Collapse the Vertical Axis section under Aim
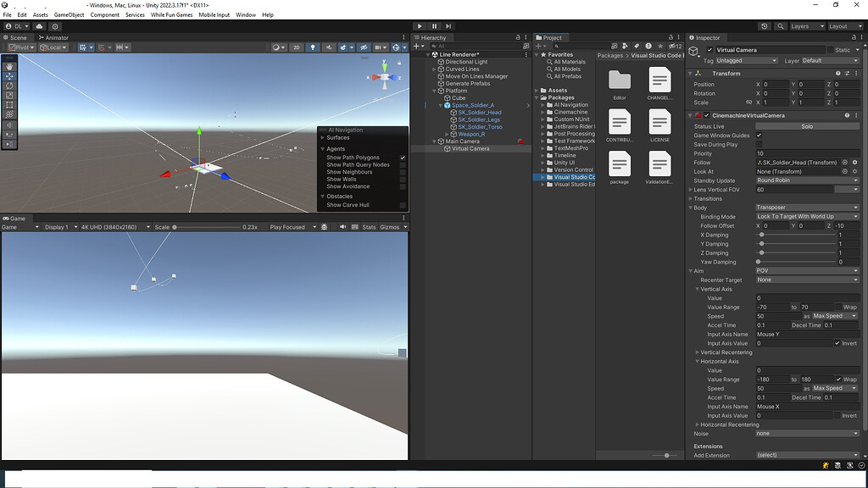The image size is (868, 488). pyautogui.click(x=698, y=289)
